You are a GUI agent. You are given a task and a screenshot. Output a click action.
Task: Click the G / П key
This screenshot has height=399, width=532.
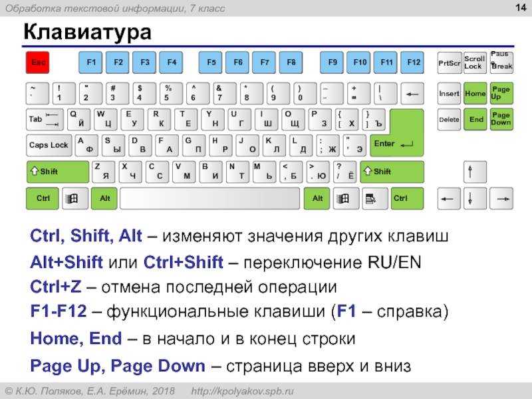pos(194,145)
